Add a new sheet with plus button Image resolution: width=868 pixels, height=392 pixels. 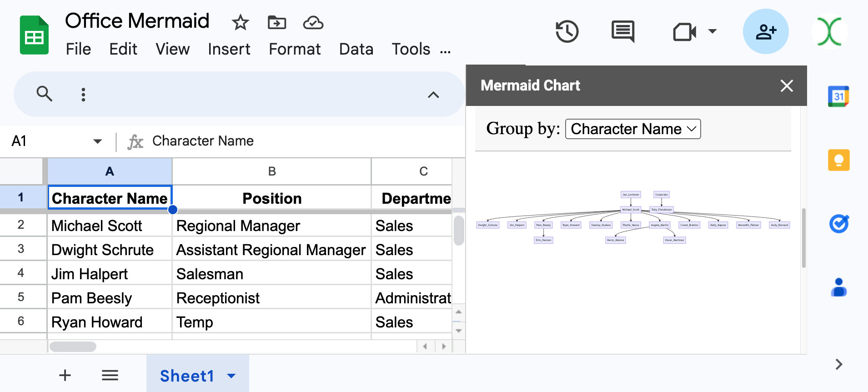65,376
